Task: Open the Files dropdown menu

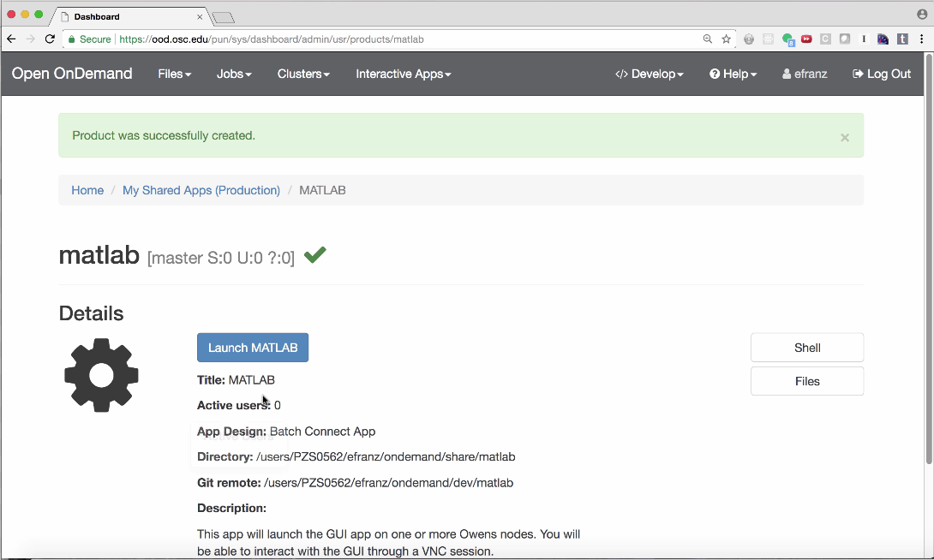Action: pyautogui.click(x=174, y=74)
